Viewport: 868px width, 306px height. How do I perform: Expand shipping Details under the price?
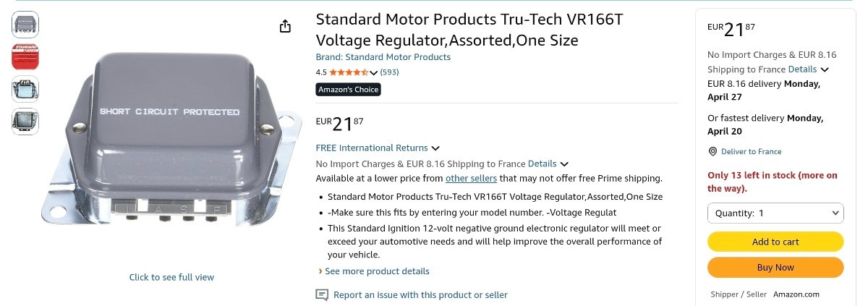click(x=548, y=163)
